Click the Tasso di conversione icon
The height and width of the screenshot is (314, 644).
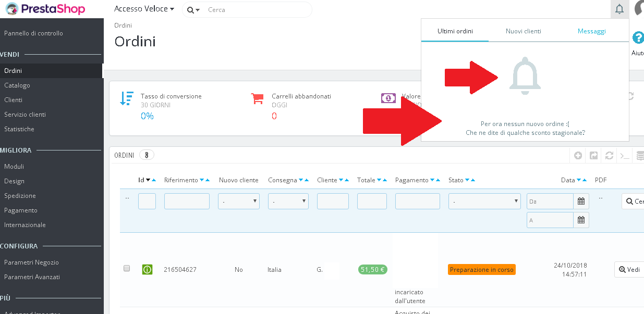click(x=127, y=98)
